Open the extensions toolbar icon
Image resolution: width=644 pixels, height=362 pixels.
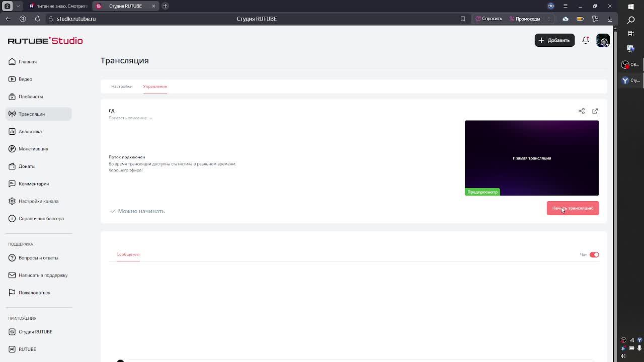[x=595, y=19]
